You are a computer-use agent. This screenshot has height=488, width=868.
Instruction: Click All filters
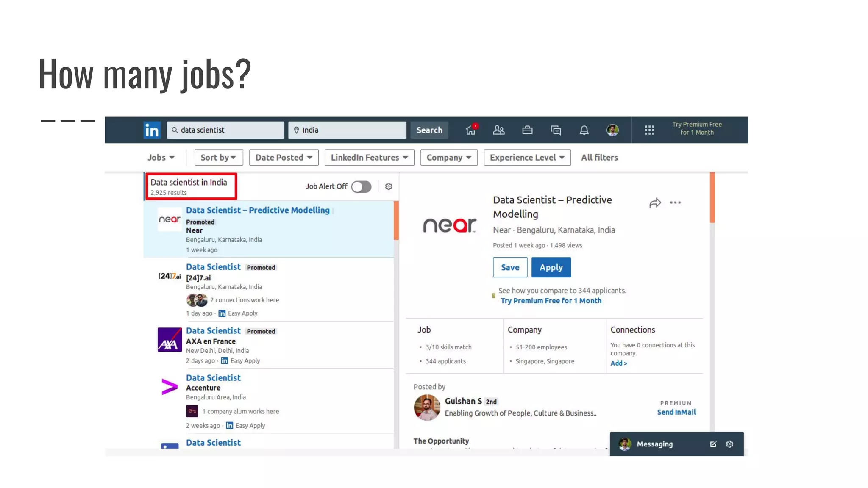click(599, 158)
